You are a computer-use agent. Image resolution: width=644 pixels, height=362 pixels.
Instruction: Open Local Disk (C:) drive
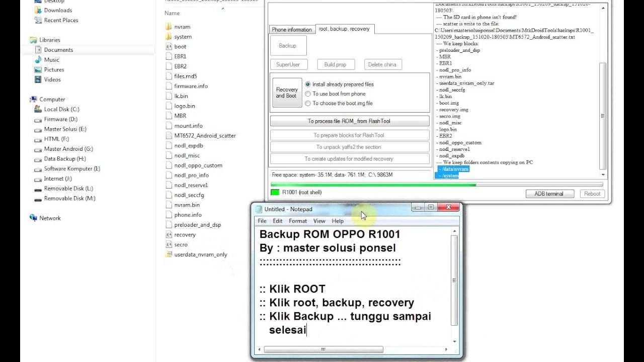tap(57, 109)
